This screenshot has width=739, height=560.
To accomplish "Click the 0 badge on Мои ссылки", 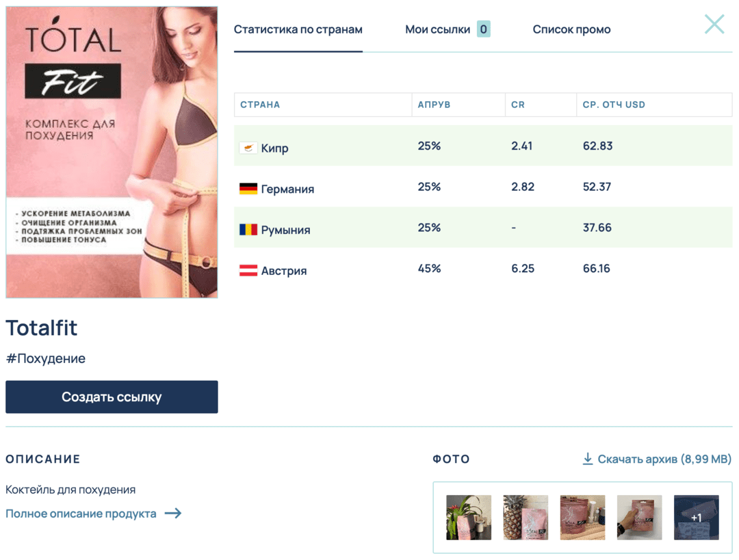I will click(484, 29).
